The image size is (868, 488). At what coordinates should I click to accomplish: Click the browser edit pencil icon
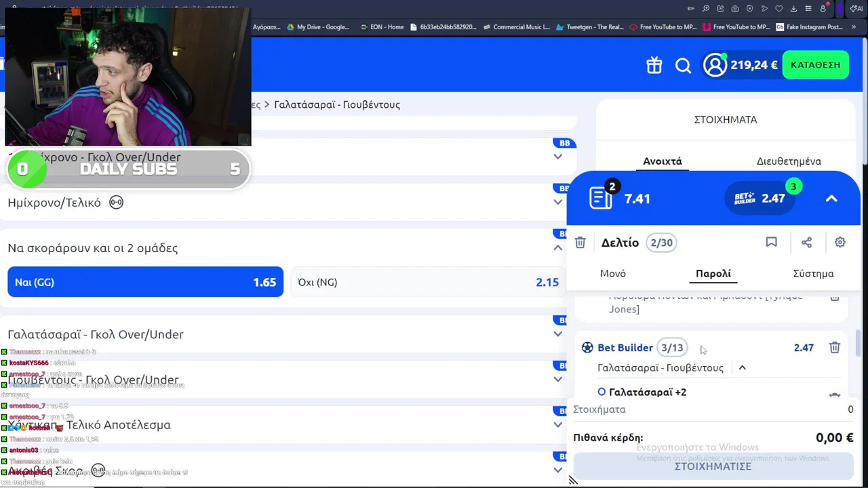tap(720, 9)
